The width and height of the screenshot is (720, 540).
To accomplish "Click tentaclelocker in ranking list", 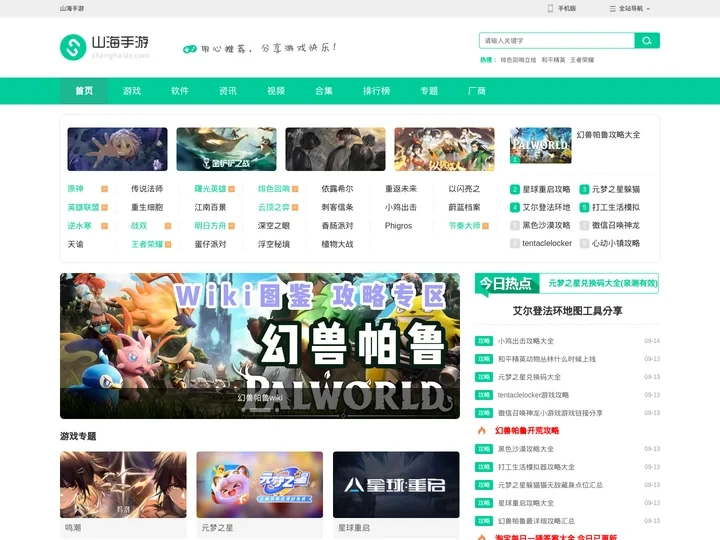I will pos(547,243).
